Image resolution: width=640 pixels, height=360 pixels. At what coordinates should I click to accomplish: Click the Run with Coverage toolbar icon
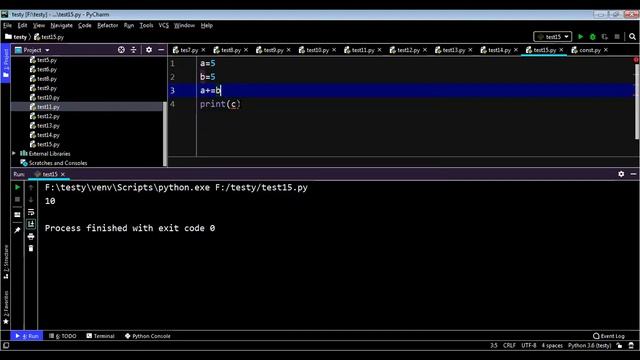[x=604, y=37]
